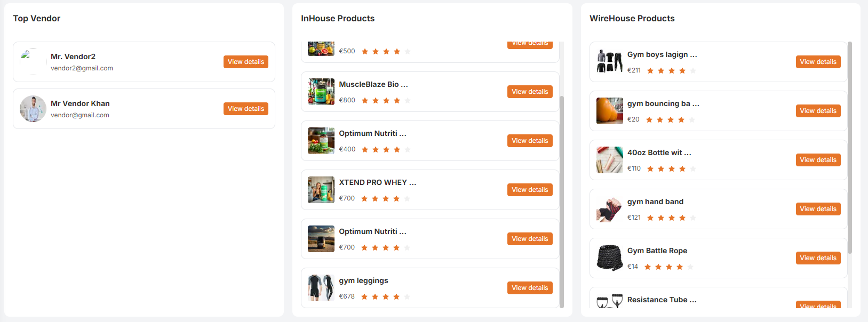868x322 pixels.
Task: View details for MuscleBlaze Bio product
Action: click(530, 92)
